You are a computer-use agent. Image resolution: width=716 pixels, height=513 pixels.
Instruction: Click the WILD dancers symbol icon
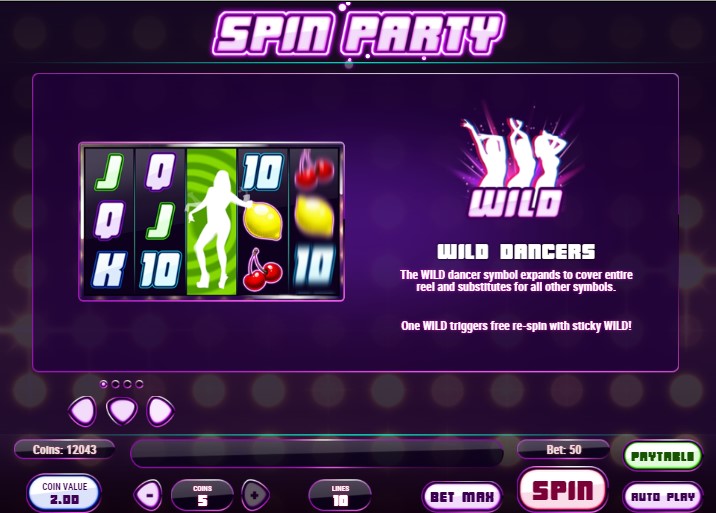tap(516, 166)
